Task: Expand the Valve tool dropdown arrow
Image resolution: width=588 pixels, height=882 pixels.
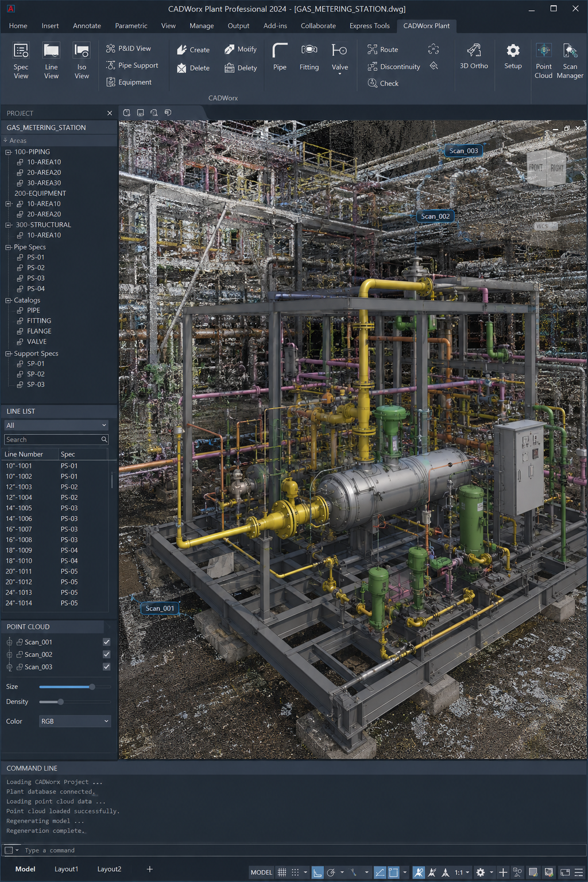Action: tap(339, 74)
